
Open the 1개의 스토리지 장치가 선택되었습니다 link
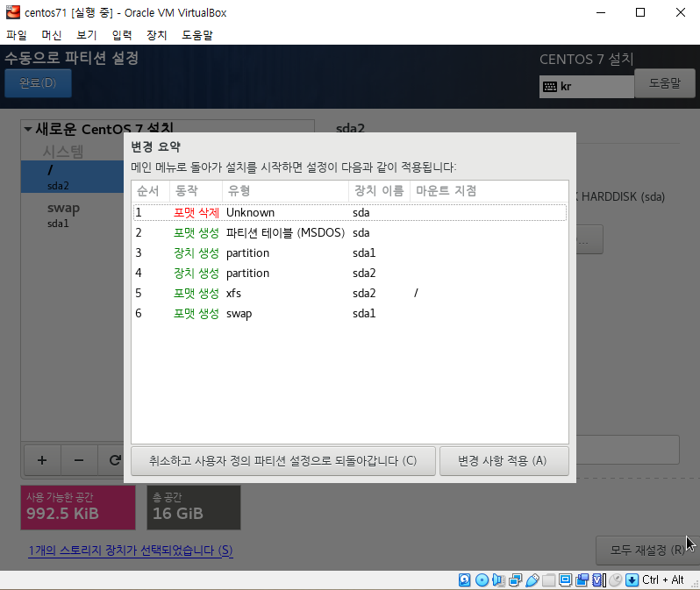pos(131,551)
